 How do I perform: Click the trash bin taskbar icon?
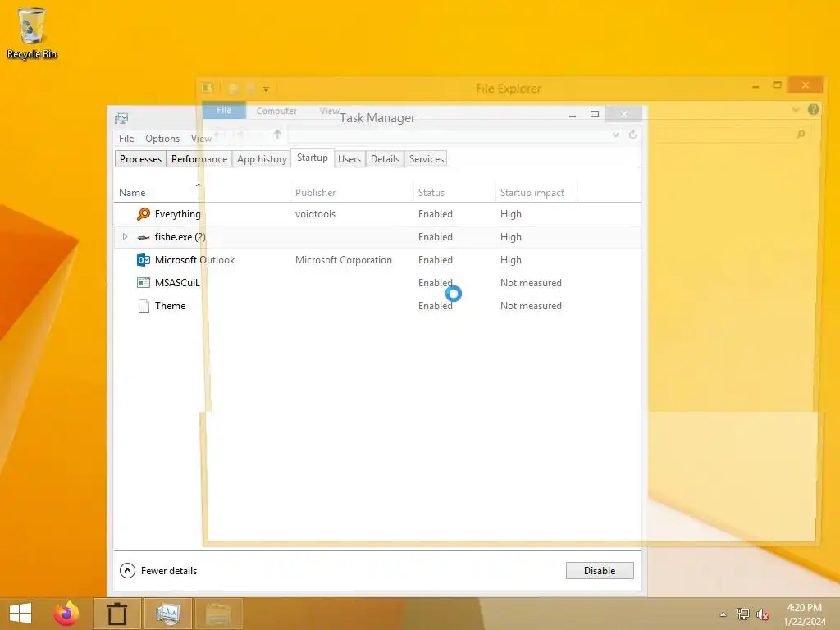116,614
